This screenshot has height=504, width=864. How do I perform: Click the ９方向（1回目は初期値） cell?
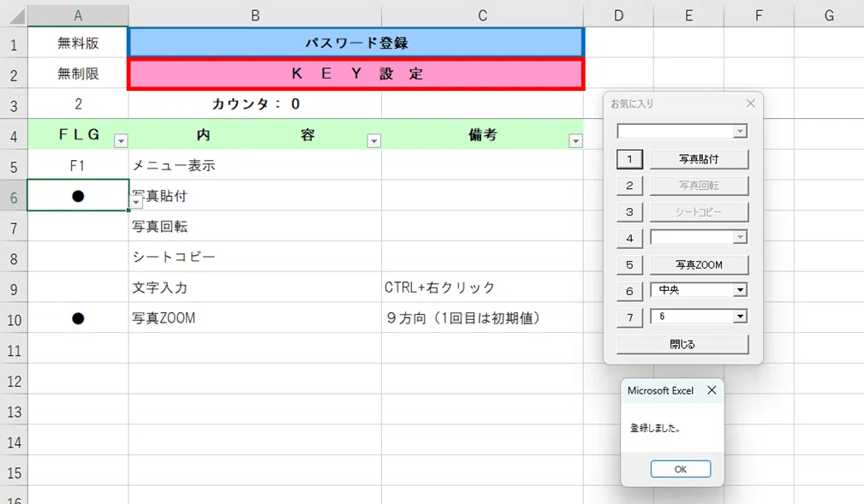point(482,317)
